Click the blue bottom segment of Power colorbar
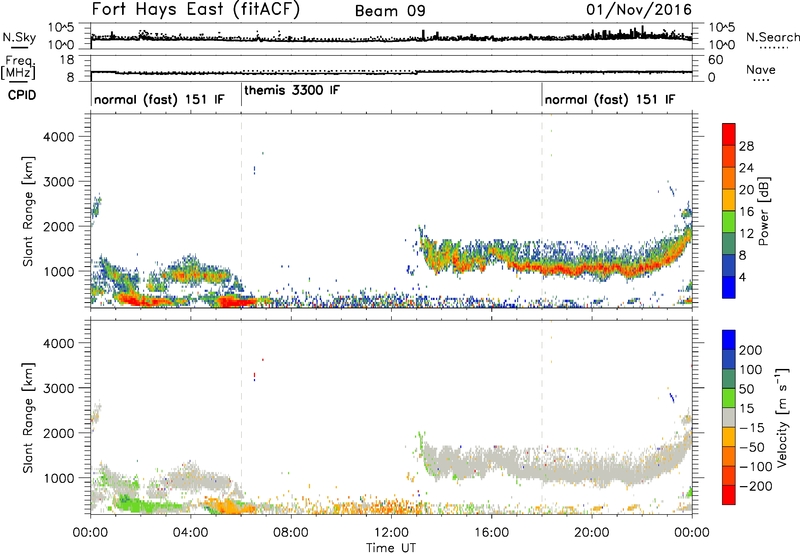The image size is (800, 554). [x=729, y=286]
